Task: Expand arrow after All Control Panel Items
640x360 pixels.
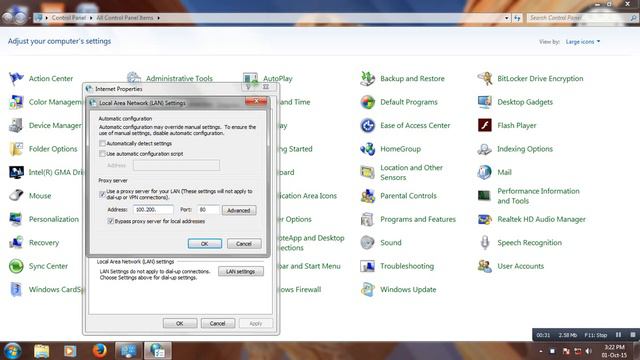Action: (x=158, y=18)
